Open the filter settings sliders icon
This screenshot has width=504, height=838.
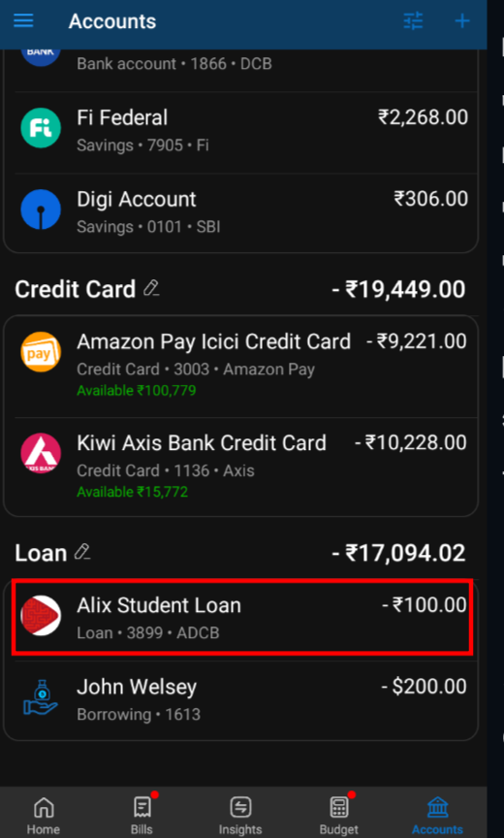[x=413, y=20]
